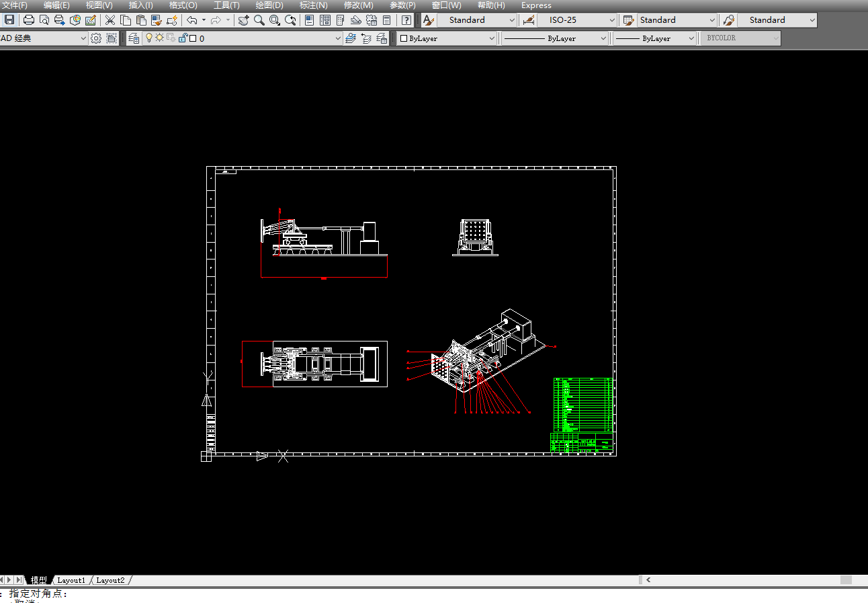
Task: Click the last-tab navigation arrow
Action: coord(19,580)
